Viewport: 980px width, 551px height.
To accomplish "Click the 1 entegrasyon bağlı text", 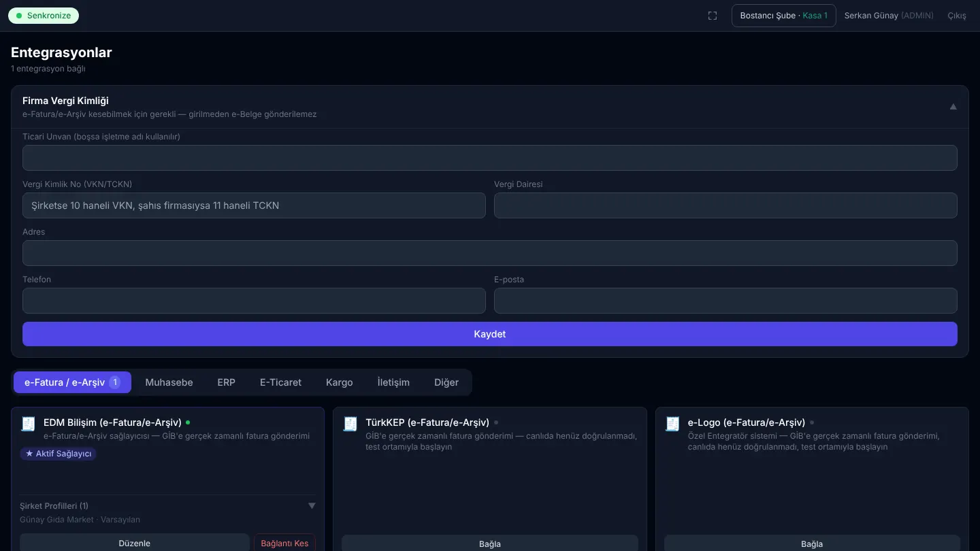I will pyautogui.click(x=48, y=69).
